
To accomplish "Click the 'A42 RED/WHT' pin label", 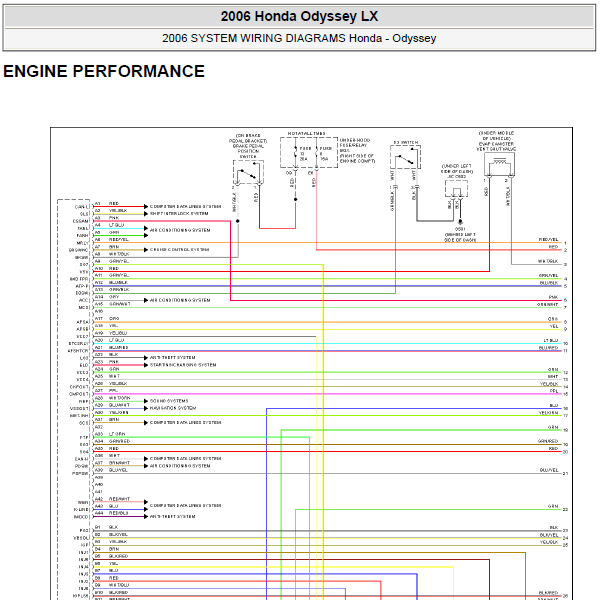I will (x=112, y=499).
